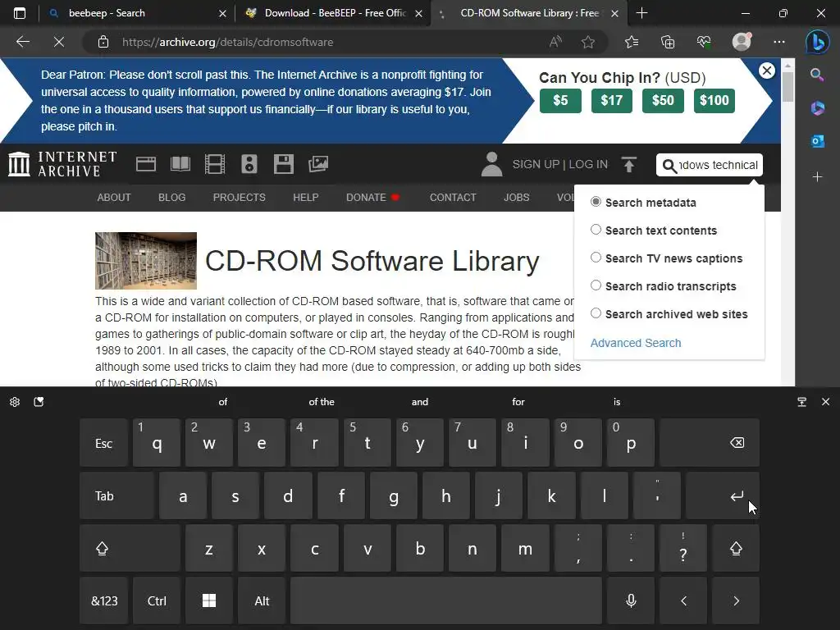Select Search archived web sites option
The width and height of the screenshot is (840, 630).
coord(596,313)
